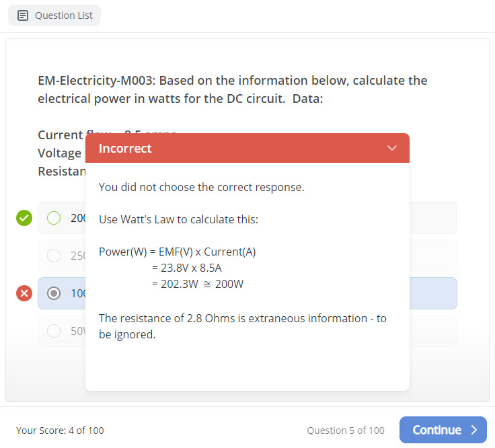
Task: Click the Continue button
Action: pos(443,430)
